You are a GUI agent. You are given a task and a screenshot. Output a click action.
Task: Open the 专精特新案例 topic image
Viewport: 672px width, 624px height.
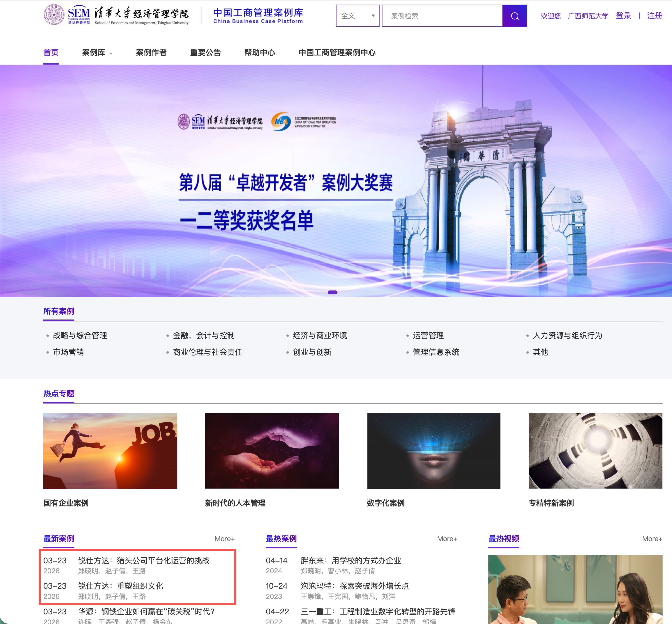pyautogui.click(x=595, y=451)
